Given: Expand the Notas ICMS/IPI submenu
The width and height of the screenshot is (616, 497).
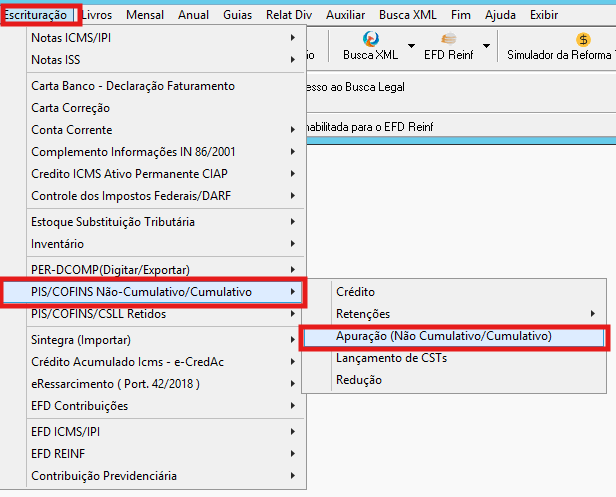Looking at the screenshot, I should point(165,38).
